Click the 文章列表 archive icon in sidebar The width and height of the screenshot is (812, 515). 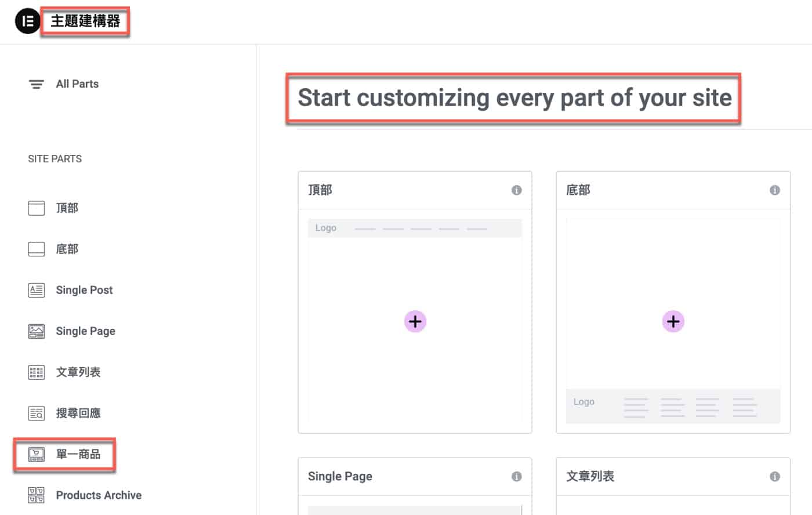pyautogui.click(x=37, y=372)
